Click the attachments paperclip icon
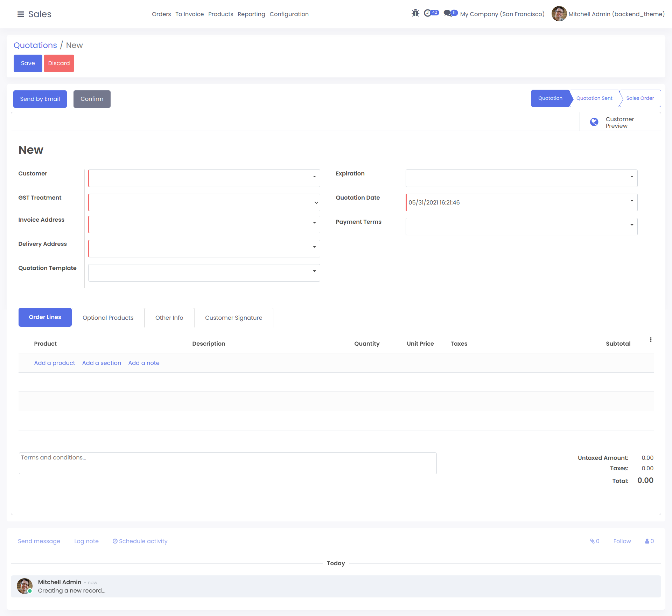 coord(592,541)
